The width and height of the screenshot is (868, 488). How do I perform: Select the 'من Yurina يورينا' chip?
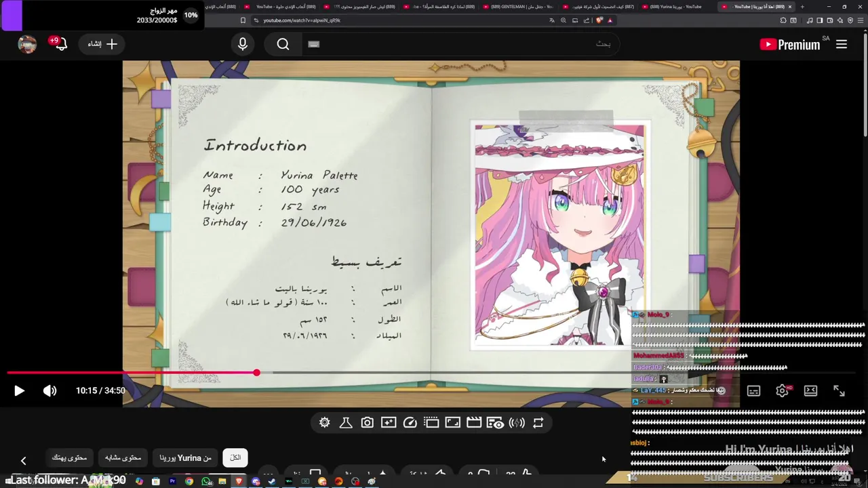pos(185,457)
